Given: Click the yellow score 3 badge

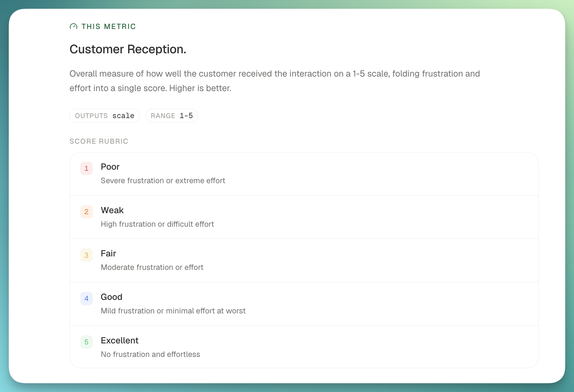Looking at the screenshot, I should (86, 255).
